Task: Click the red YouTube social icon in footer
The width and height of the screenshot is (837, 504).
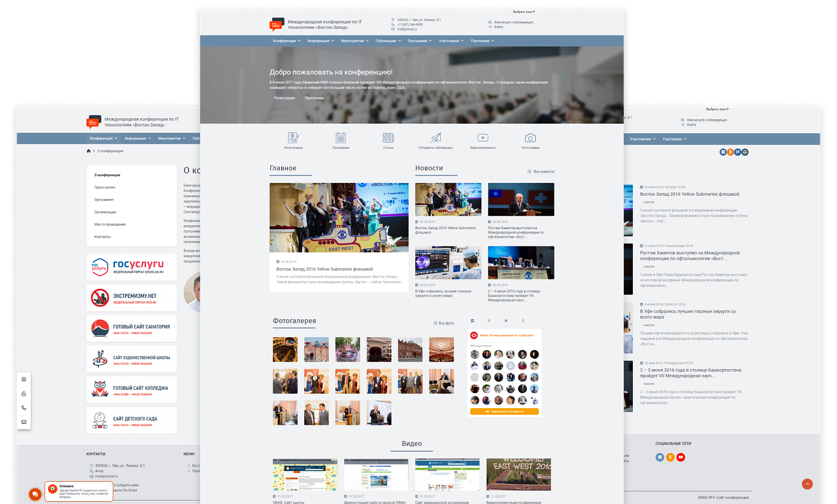Action: [x=681, y=457]
